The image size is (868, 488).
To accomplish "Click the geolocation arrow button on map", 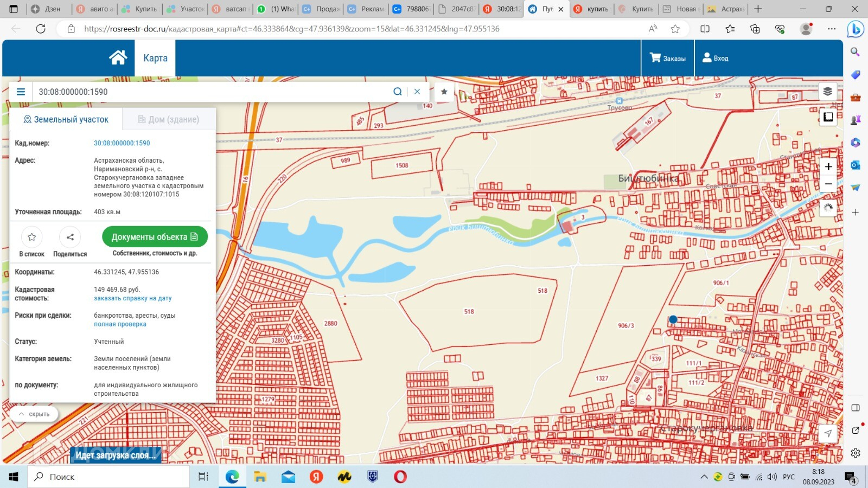I will (x=827, y=433).
